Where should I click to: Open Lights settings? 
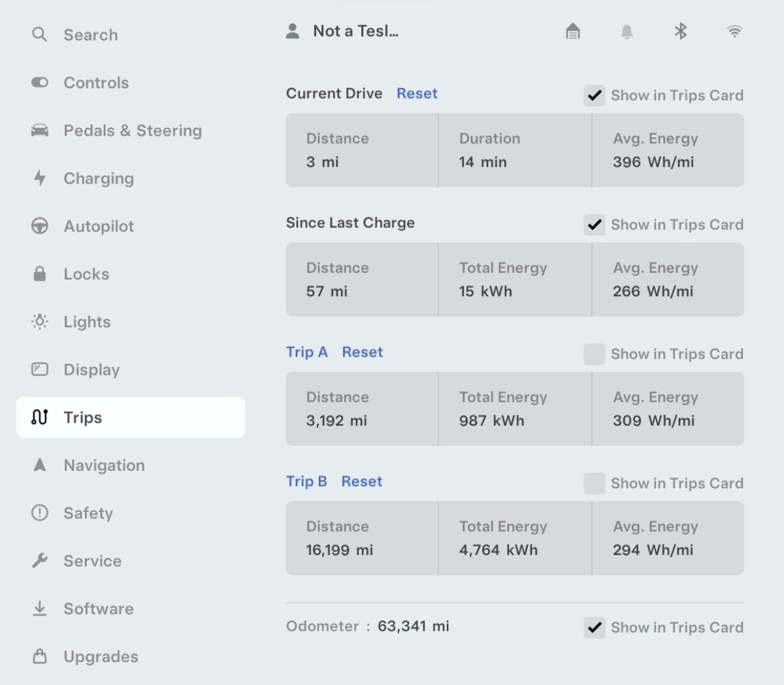tap(131, 321)
